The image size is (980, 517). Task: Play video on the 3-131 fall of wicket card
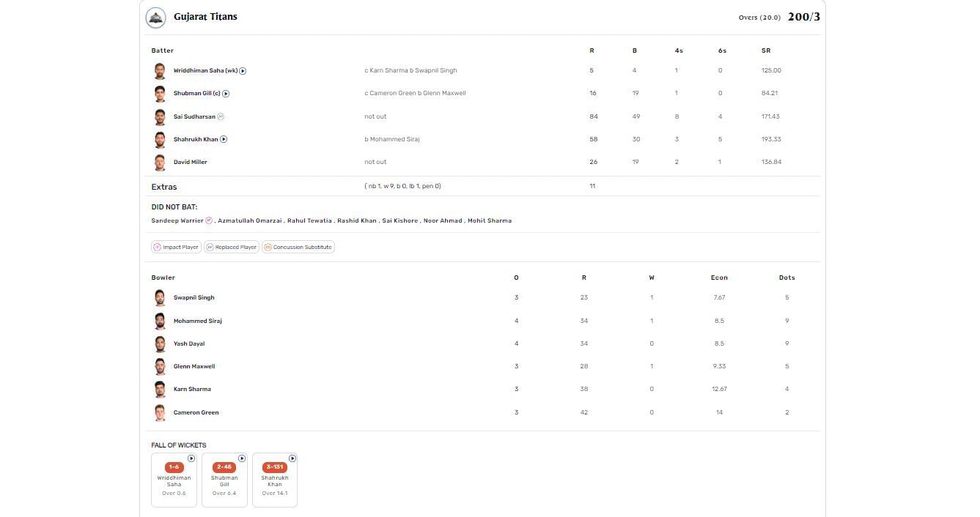(292, 458)
